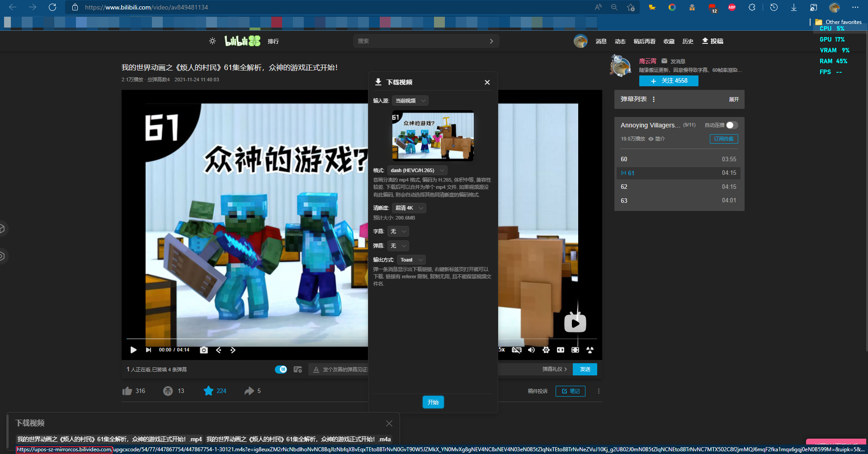This screenshot has height=454, width=868.
Task: Close the bottom 下载视频 toast
Action: [x=389, y=423]
